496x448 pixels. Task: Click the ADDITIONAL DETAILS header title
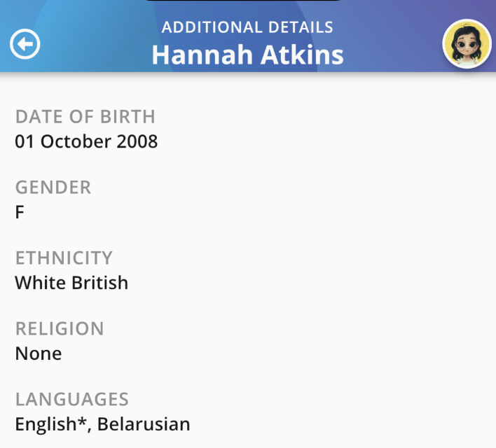tap(247, 28)
